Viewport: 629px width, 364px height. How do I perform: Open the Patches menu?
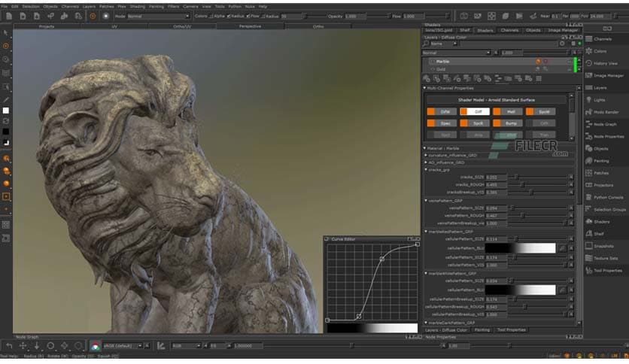(106, 6)
